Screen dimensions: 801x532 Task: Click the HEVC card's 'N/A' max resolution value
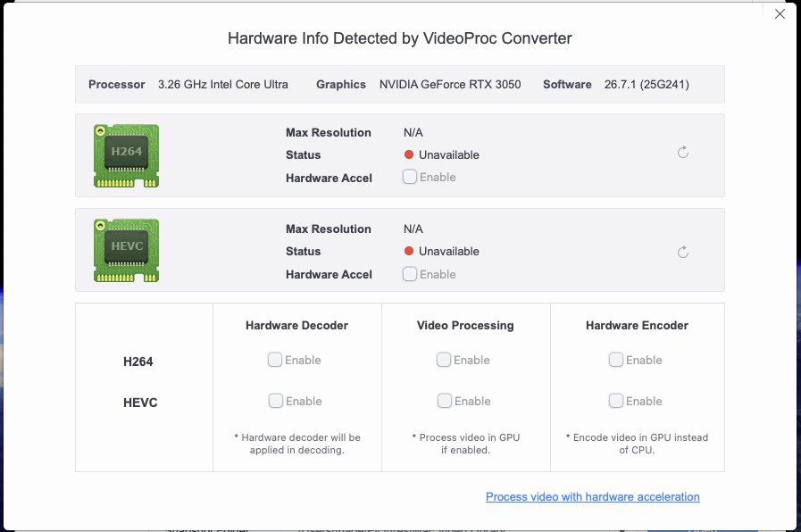click(413, 229)
